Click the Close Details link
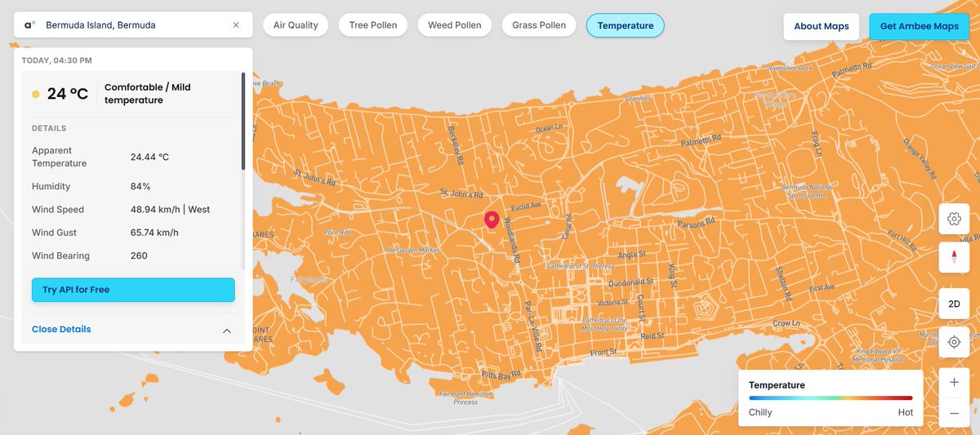The image size is (980, 435). tap(61, 329)
